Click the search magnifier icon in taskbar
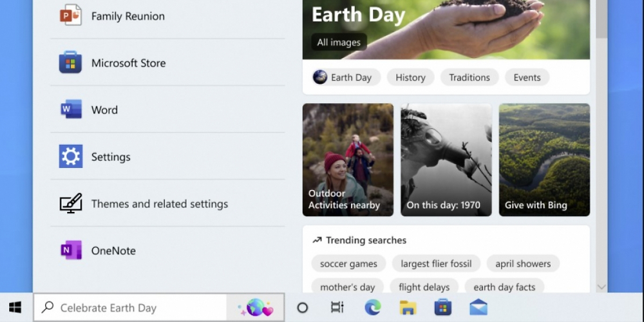Screen dimensions: 644x322 48,307
